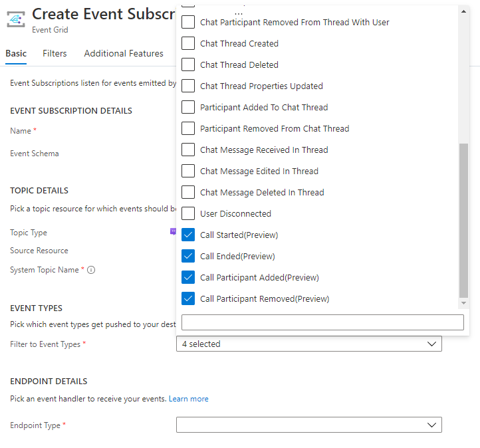Click the purple feedback icon next to Topic Type

click(x=174, y=232)
